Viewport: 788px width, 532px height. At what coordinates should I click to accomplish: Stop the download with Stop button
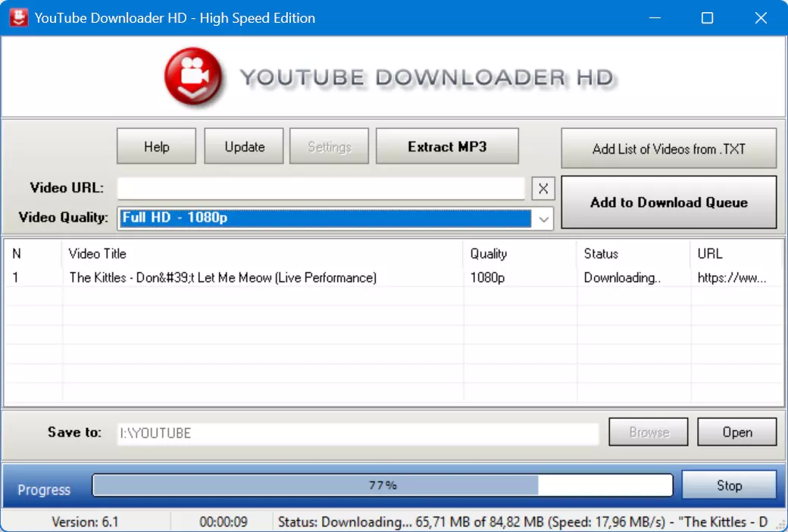click(x=729, y=485)
